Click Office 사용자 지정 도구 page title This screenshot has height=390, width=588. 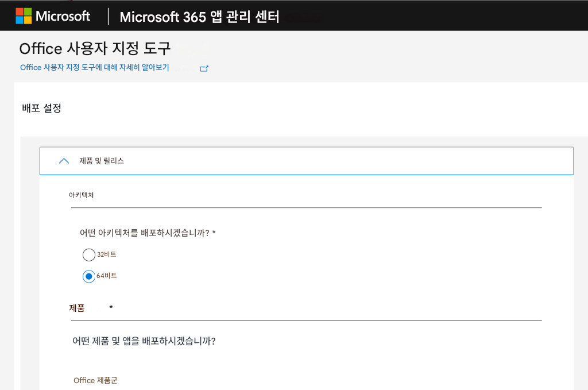(95, 48)
